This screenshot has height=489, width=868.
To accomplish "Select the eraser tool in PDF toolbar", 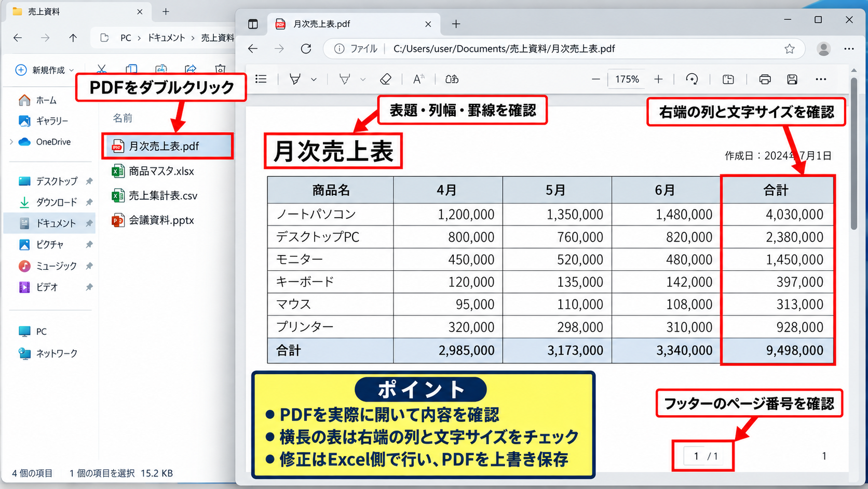I will (x=385, y=79).
